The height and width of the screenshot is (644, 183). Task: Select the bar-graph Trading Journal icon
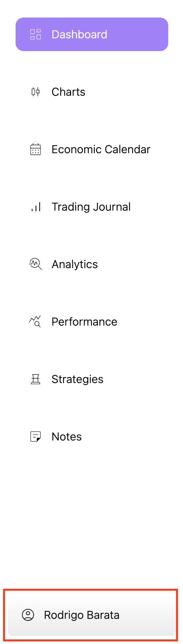pyautogui.click(x=36, y=207)
